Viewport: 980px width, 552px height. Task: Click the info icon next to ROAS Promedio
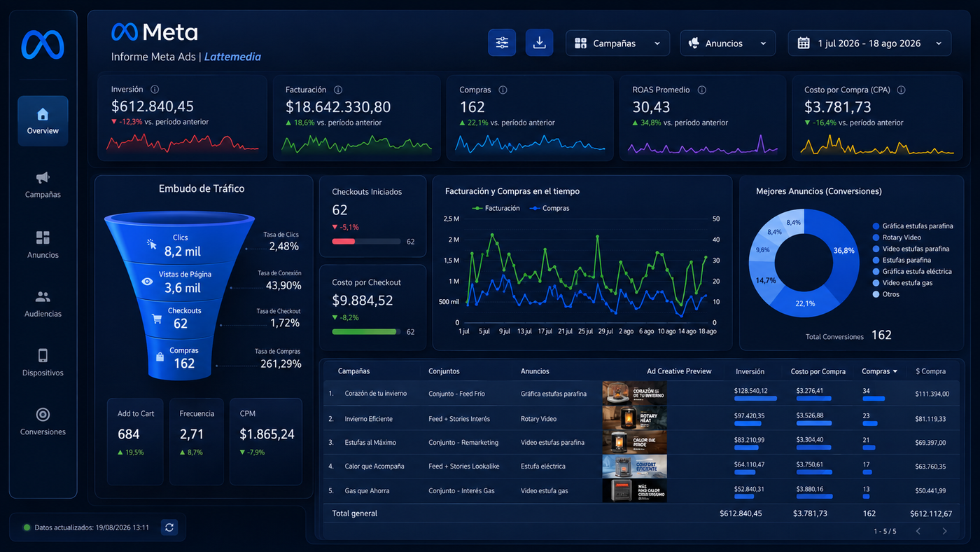coord(701,90)
